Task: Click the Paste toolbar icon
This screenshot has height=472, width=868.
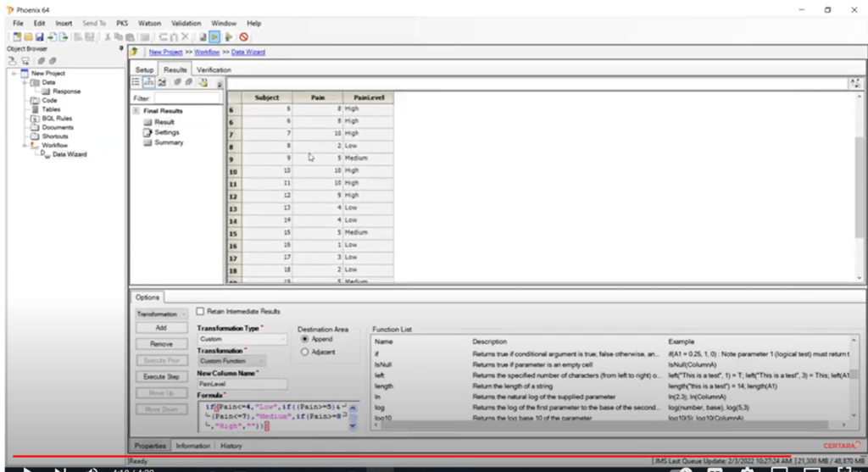Action: tap(130, 37)
